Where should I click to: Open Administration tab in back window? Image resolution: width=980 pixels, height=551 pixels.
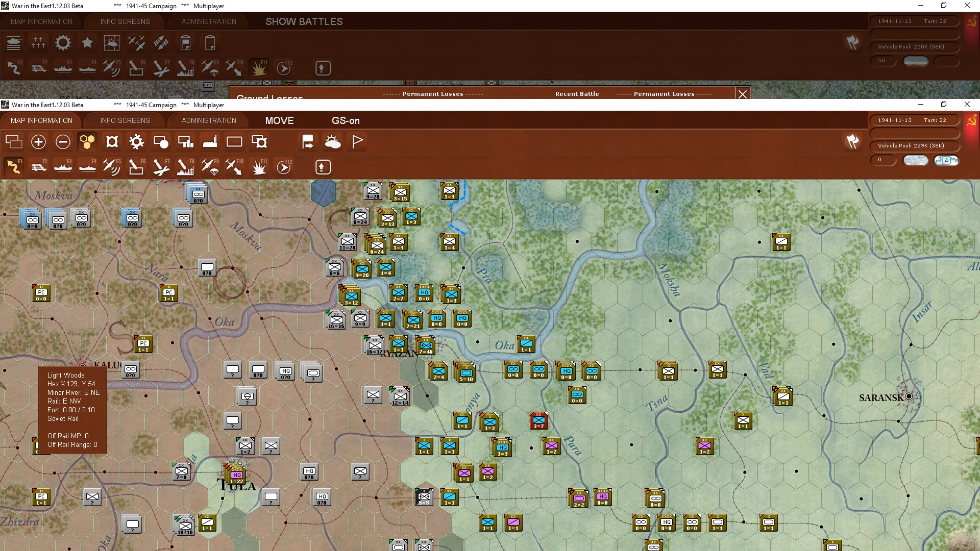209,21
